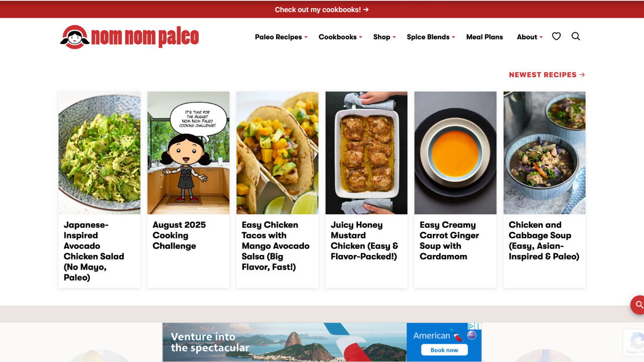This screenshot has width=644, height=362.
Task: Open the Newest Recipes link
Action: point(547,74)
